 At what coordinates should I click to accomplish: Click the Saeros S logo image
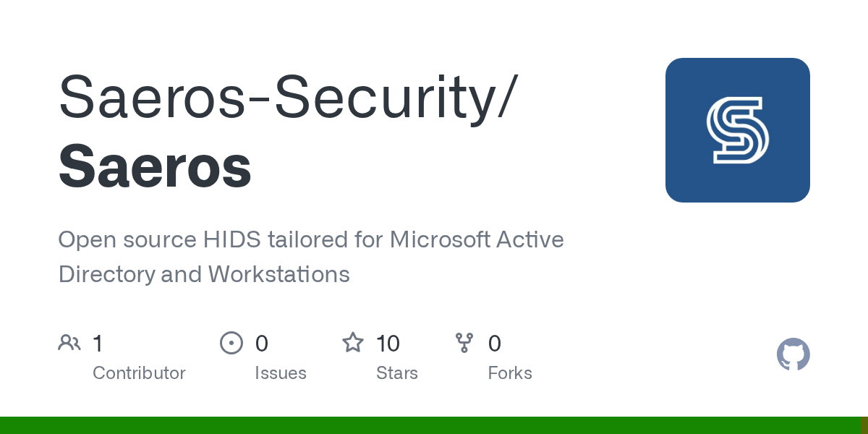pyautogui.click(x=737, y=130)
